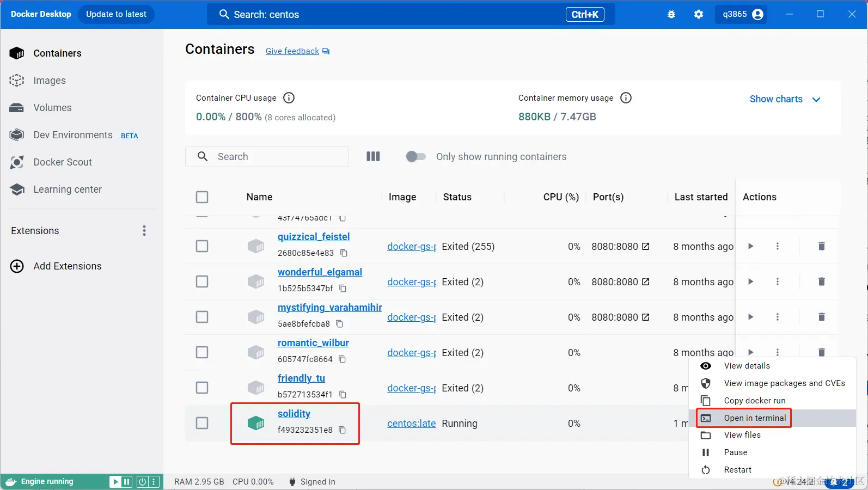Start the wonderful_elgamal container
The image size is (868, 490).
coord(751,282)
